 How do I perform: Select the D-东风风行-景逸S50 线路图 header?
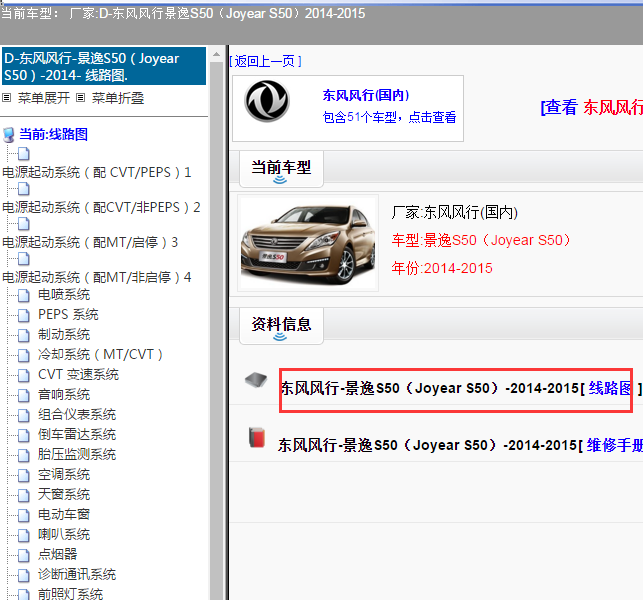(104, 66)
